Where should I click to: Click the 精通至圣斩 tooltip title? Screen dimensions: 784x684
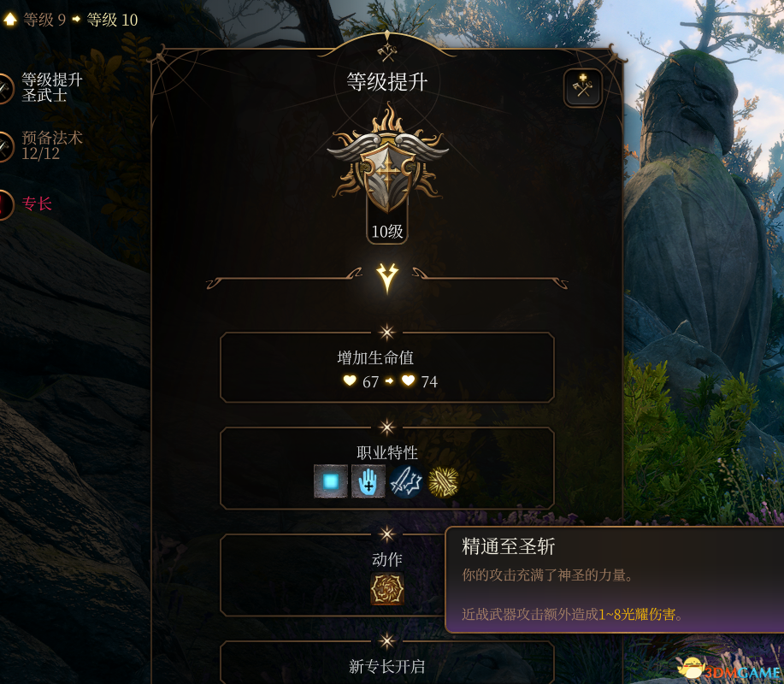pos(508,546)
